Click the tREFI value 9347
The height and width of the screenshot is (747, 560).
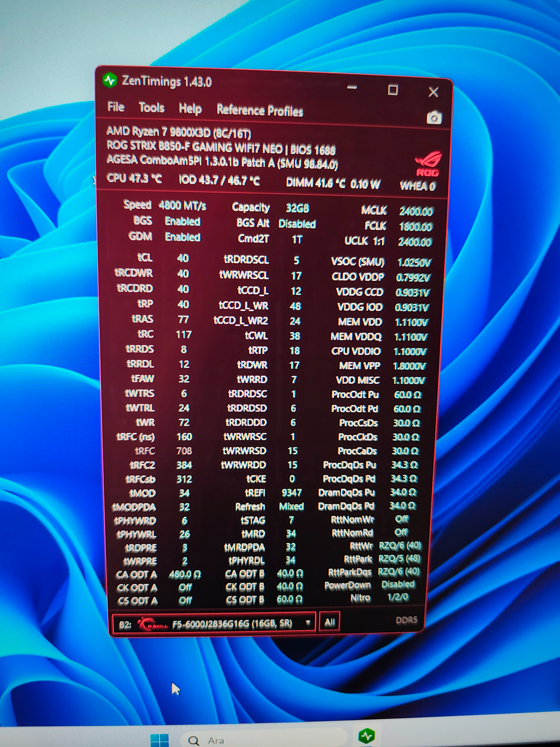(292, 492)
